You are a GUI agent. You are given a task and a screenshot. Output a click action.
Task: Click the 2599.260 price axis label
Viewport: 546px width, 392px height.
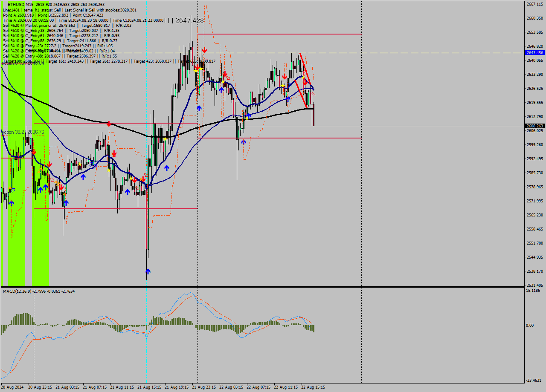[535, 145]
